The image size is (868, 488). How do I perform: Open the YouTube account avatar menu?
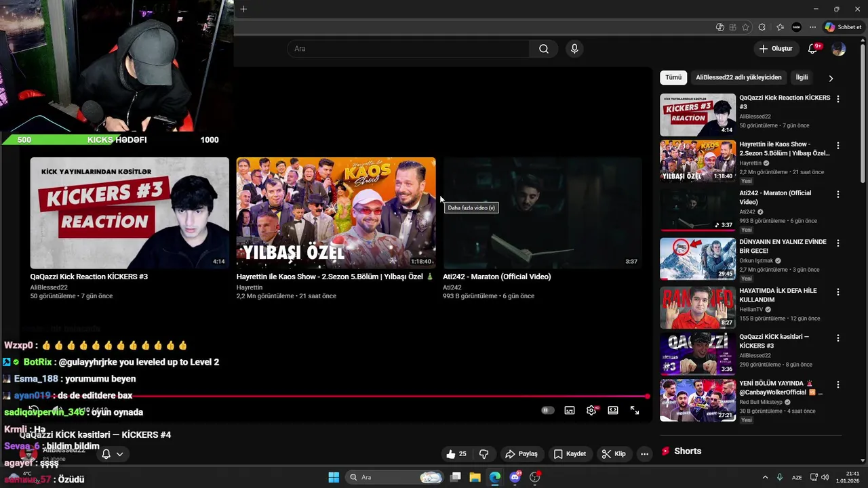[x=839, y=49]
